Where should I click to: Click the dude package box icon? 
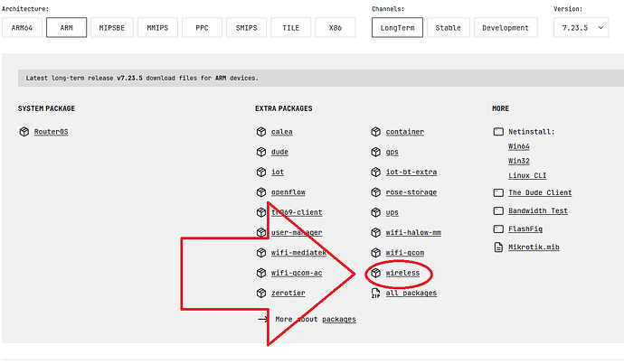(261, 153)
